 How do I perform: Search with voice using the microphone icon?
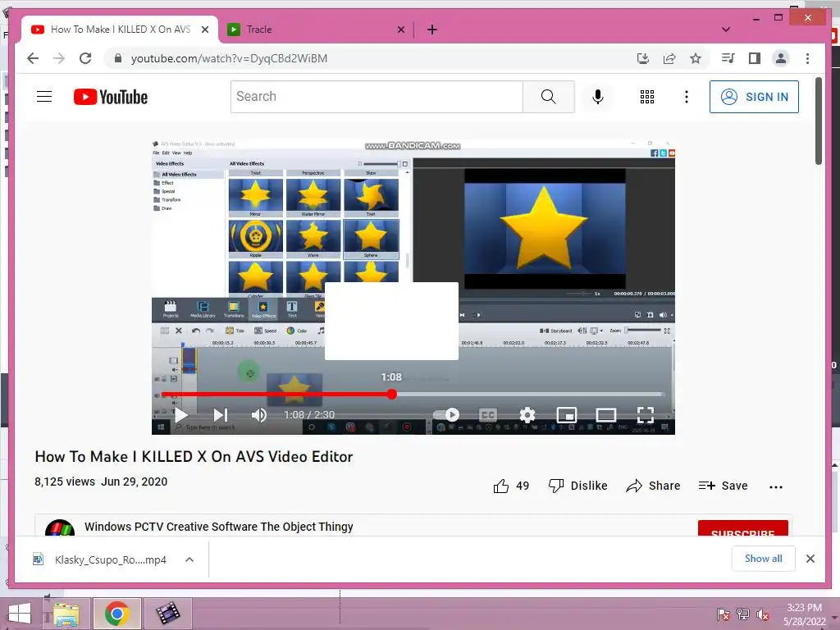click(598, 97)
